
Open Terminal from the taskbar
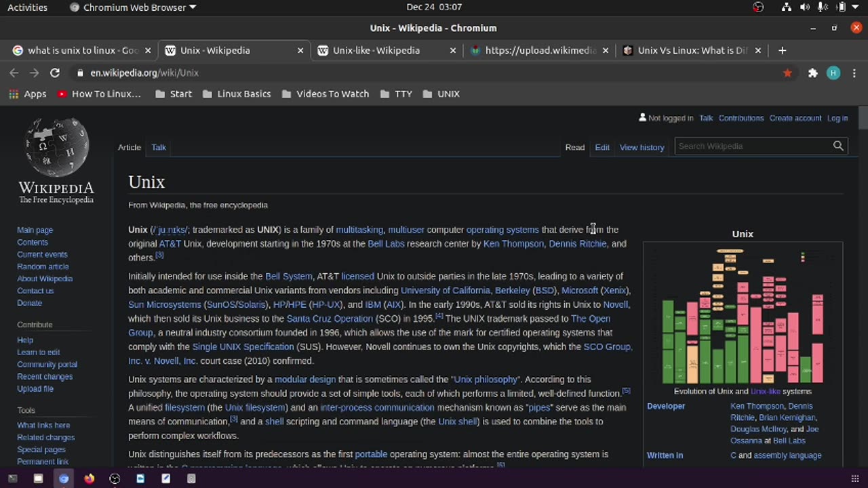pyautogui.click(x=13, y=479)
